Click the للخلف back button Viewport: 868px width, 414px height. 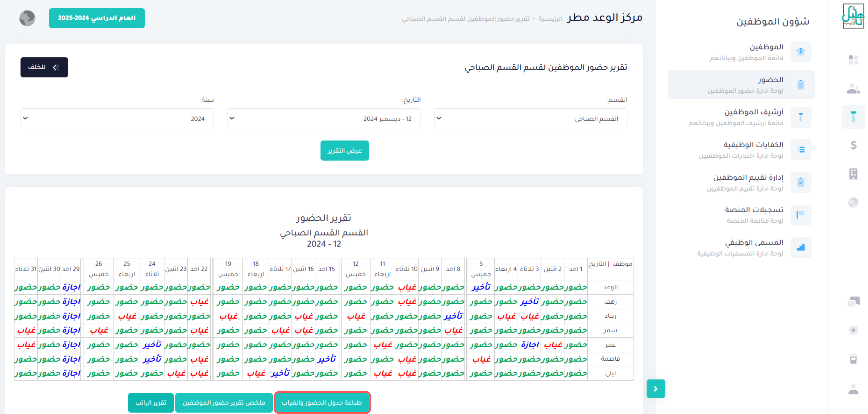tap(44, 67)
